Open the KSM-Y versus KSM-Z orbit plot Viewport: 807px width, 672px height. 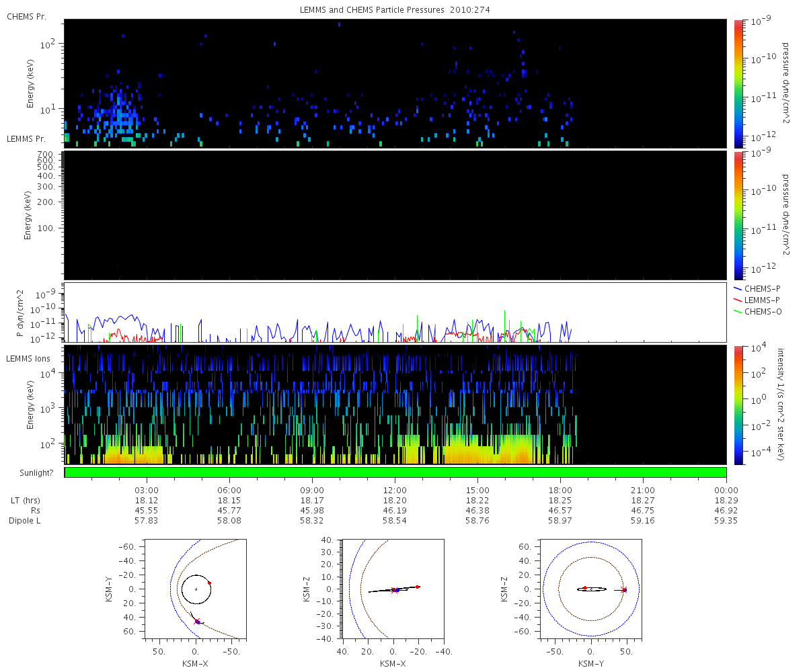pyautogui.click(x=590, y=589)
